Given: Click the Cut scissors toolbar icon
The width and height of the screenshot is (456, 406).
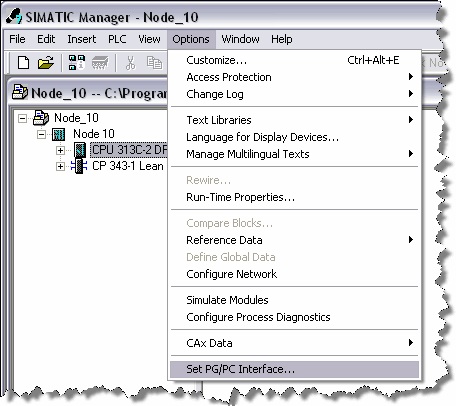Looking at the screenshot, I should [x=130, y=63].
